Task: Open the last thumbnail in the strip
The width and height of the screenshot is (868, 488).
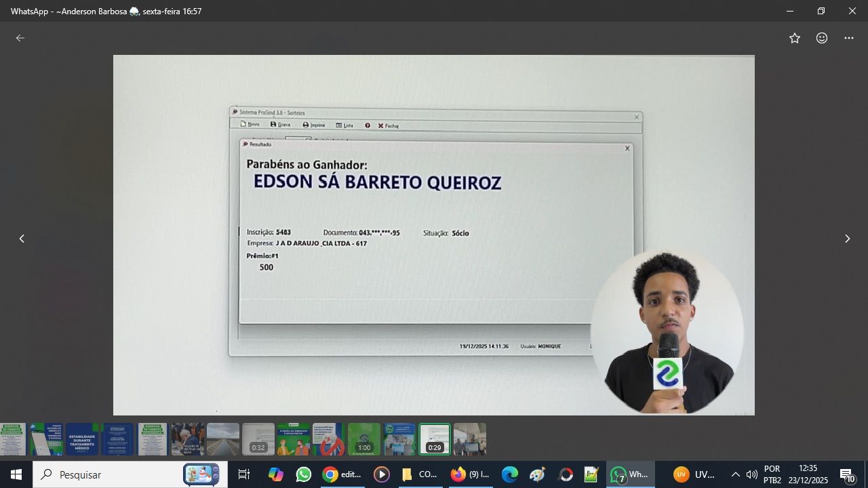Action: tap(470, 439)
